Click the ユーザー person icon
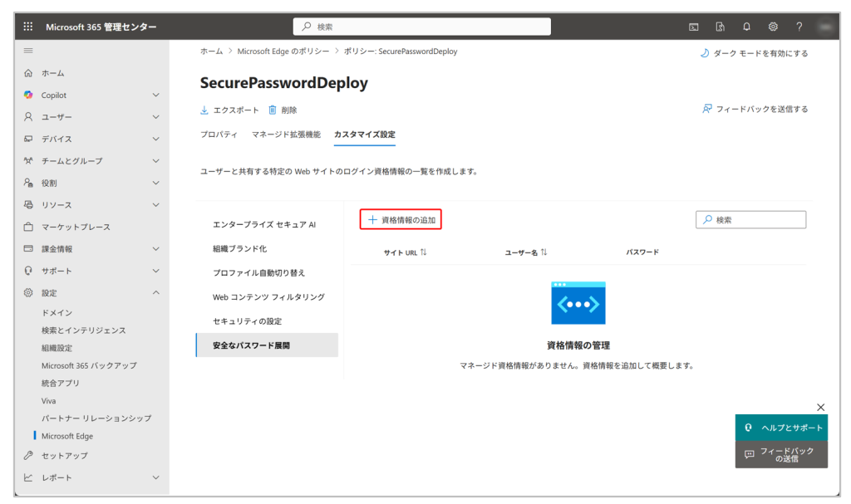The width and height of the screenshot is (851, 504). point(28,116)
